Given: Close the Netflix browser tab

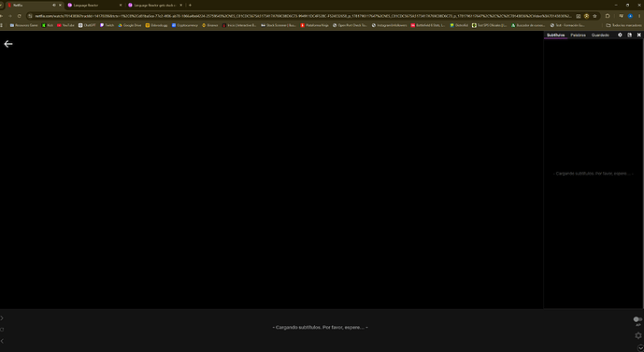Looking at the screenshot, I should click(60, 6).
